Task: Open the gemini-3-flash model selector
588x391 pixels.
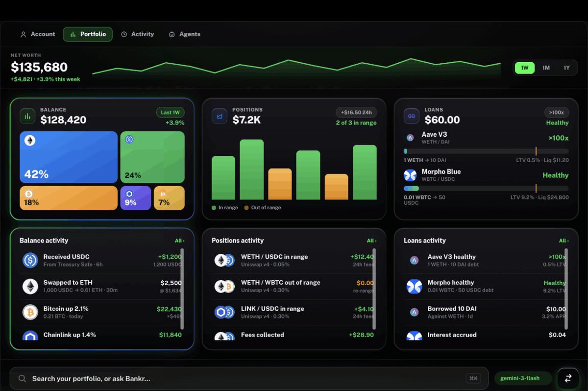Action: (523, 378)
